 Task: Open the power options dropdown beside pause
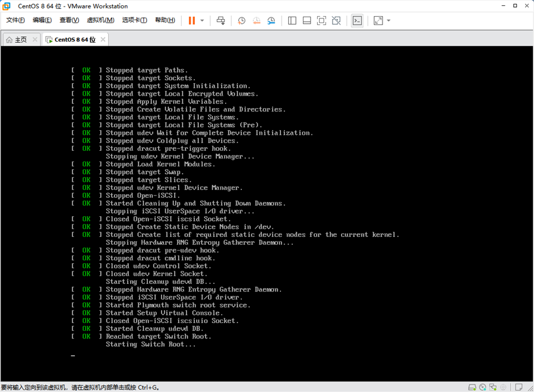(202, 20)
